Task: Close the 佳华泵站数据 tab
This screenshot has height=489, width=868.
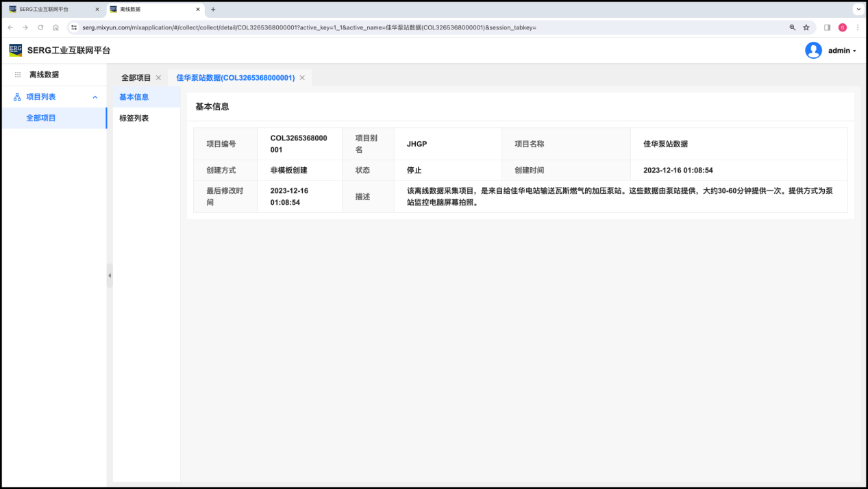Action: click(302, 78)
